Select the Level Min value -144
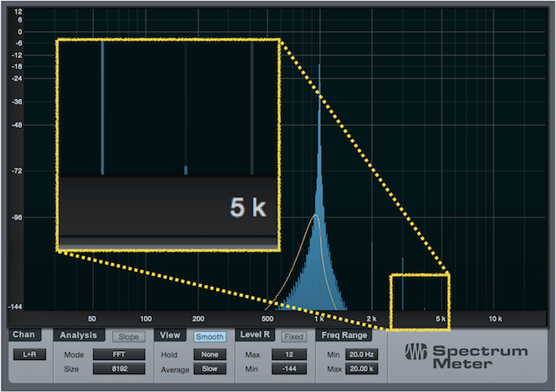 click(x=289, y=368)
